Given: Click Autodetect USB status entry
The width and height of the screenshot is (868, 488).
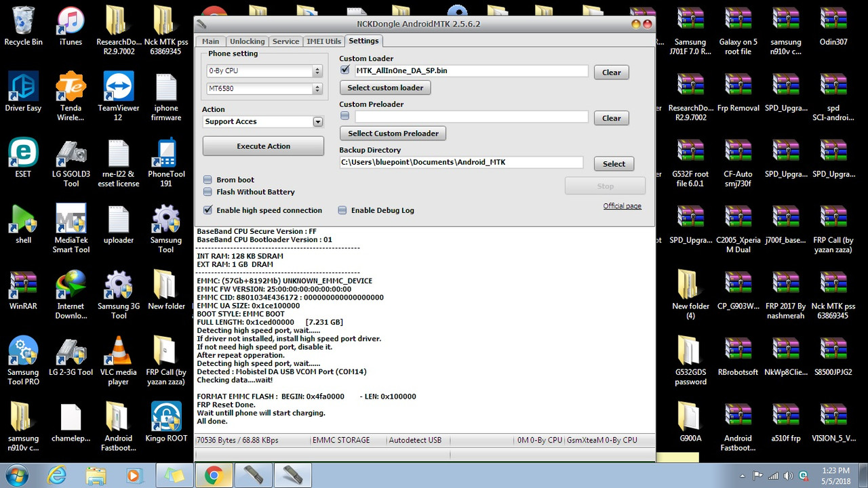Looking at the screenshot, I should [415, 440].
